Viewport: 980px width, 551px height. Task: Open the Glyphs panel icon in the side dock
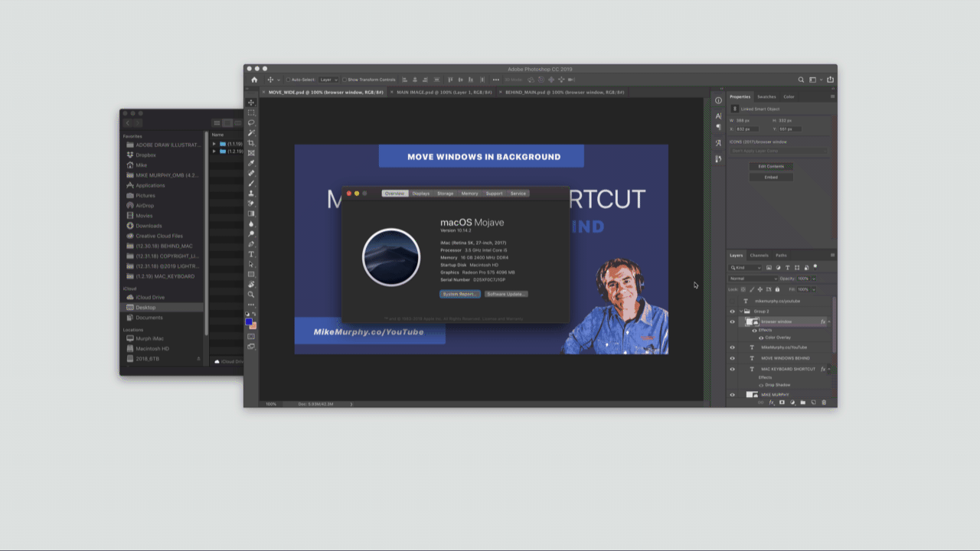pos(718,143)
